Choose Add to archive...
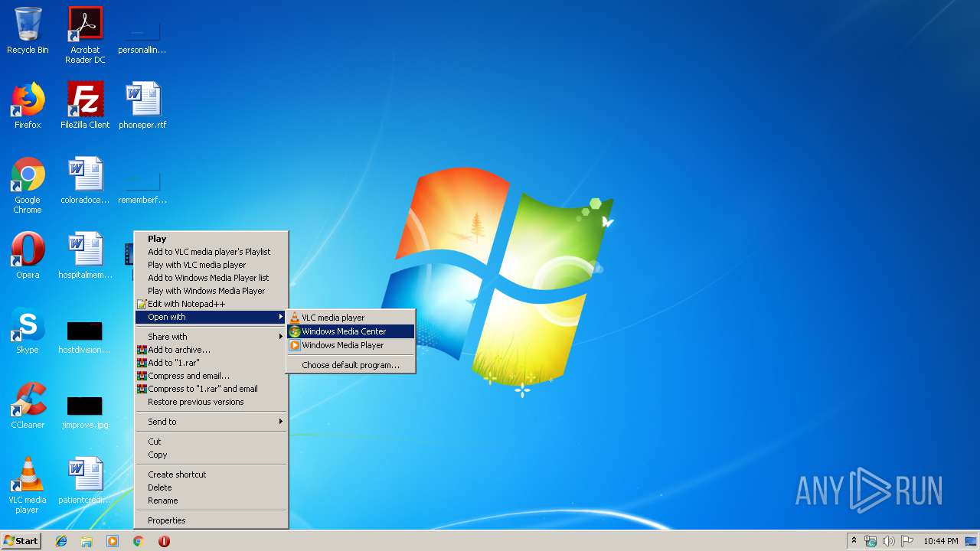 click(x=211, y=350)
